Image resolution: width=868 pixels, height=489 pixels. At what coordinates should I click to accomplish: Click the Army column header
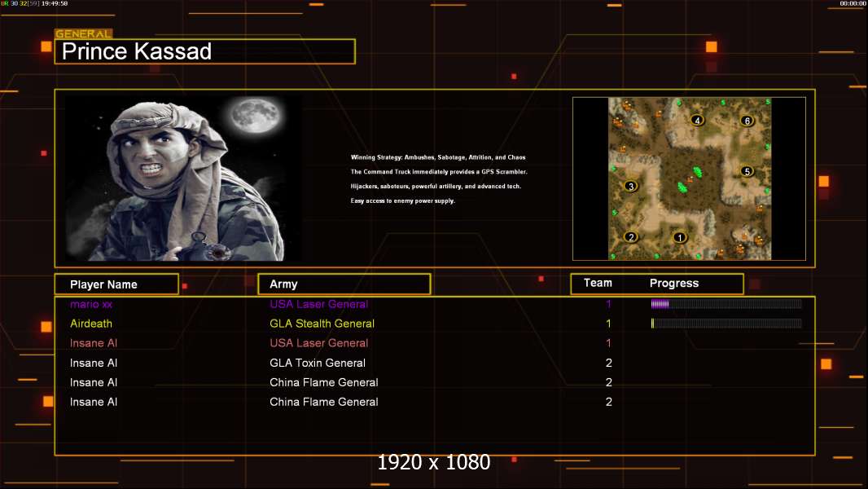coord(344,284)
